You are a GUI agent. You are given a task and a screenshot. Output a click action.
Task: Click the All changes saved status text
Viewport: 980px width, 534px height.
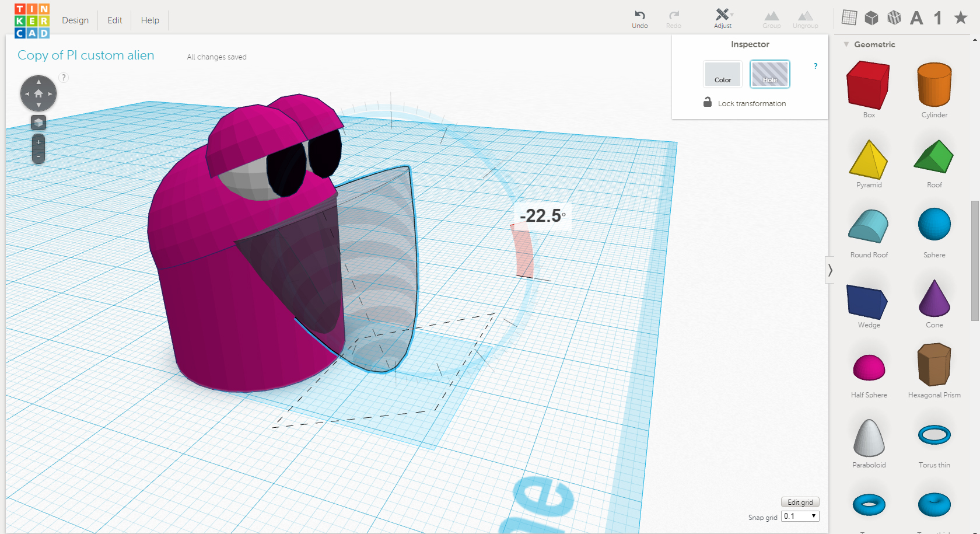coord(216,57)
